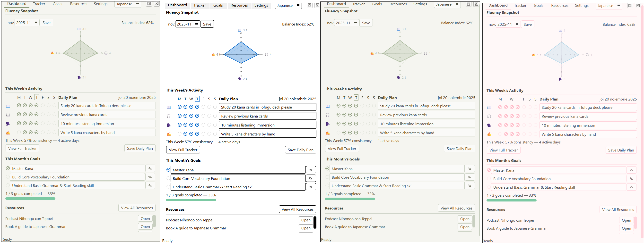Viewport: 644px width, 243px height.
Task: Click the speaking icon below the radar chart
Action: point(79,77)
